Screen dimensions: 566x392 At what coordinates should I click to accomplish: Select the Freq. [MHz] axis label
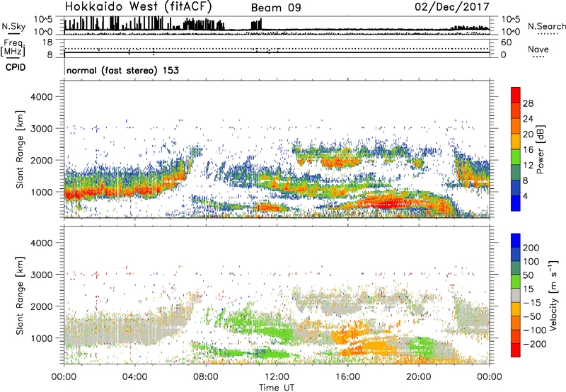tap(13, 48)
